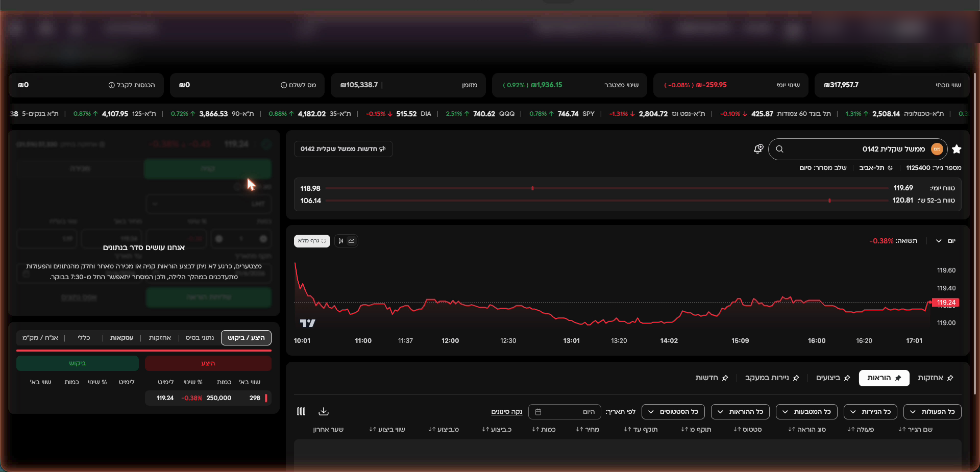Viewport: 980px width, 472px height.
Task: Click pin icon on ניירות במעקב tab
Action: (x=796, y=378)
